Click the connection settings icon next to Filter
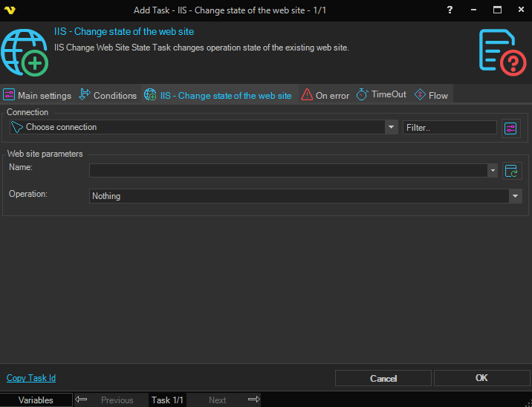 click(x=510, y=128)
